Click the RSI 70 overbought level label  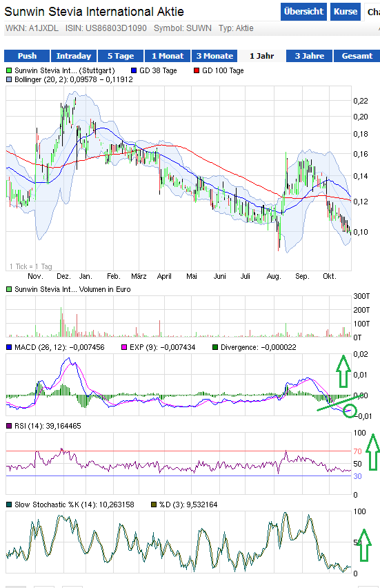pyautogui.click(x=357, y=451)
